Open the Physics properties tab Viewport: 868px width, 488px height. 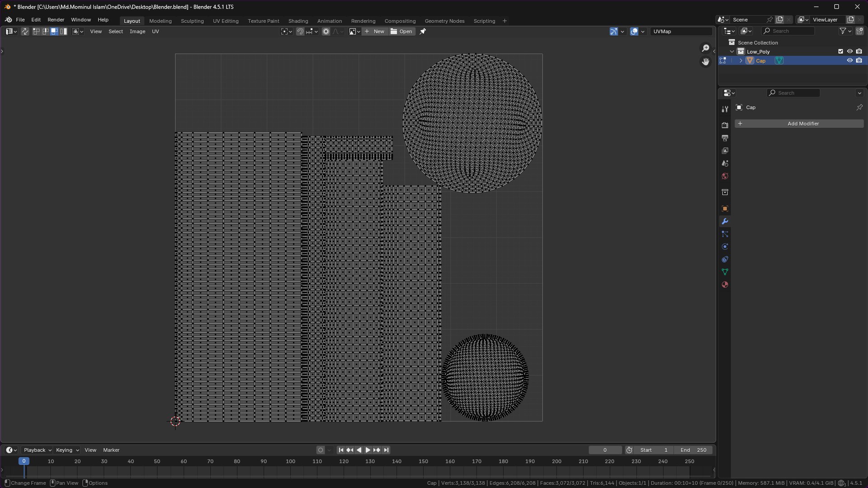(x=725, y=246)
